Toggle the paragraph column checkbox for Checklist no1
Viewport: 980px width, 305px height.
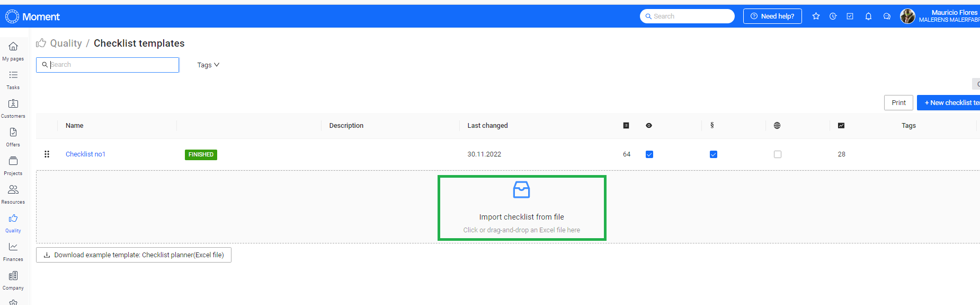[x=713, y=154]
